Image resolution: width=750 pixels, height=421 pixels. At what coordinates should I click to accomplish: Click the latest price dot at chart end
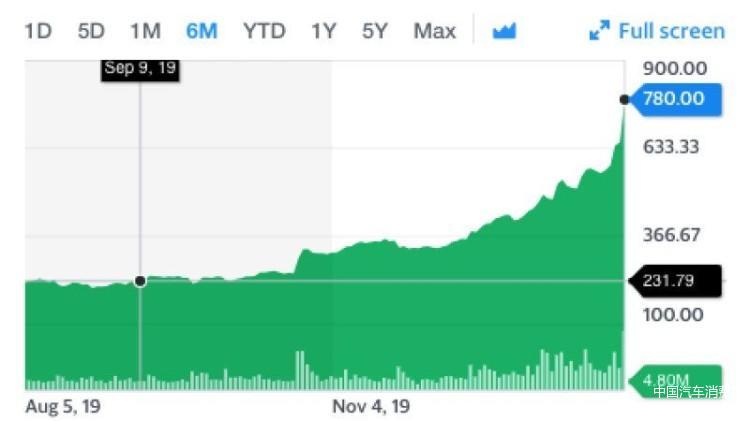[x=624, y=100]
